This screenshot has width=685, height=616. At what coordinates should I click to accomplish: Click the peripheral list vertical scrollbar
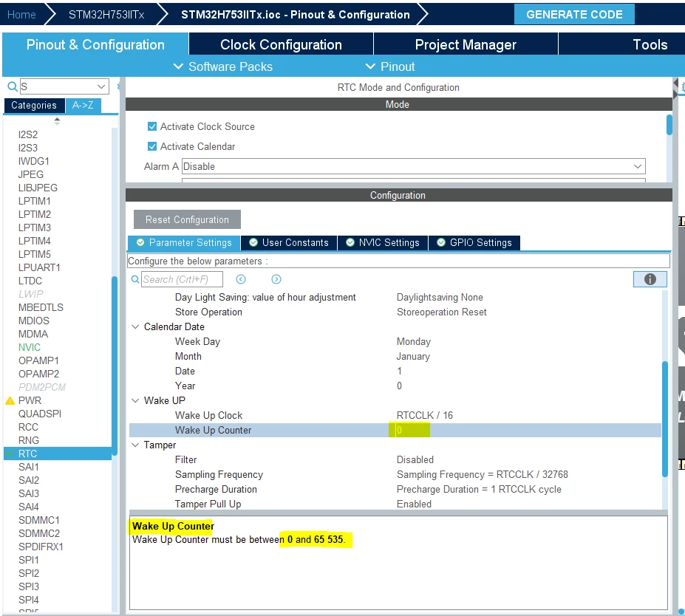pyautogui.click(x=115, y=366)
